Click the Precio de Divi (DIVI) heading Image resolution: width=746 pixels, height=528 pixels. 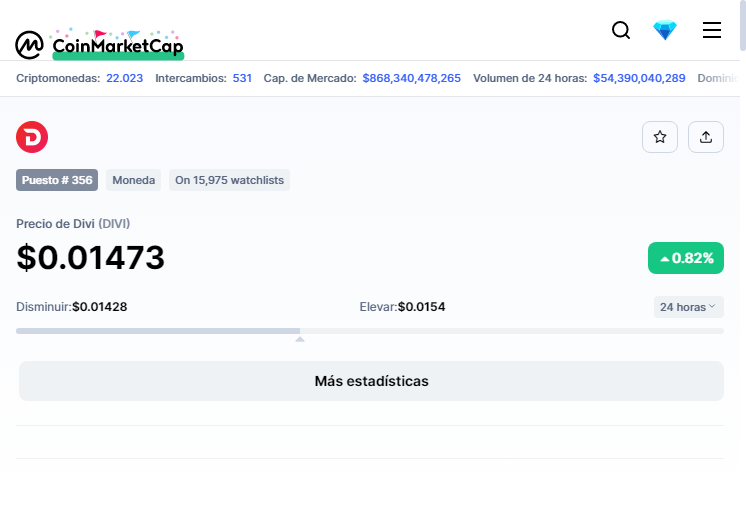coord(73,224)
